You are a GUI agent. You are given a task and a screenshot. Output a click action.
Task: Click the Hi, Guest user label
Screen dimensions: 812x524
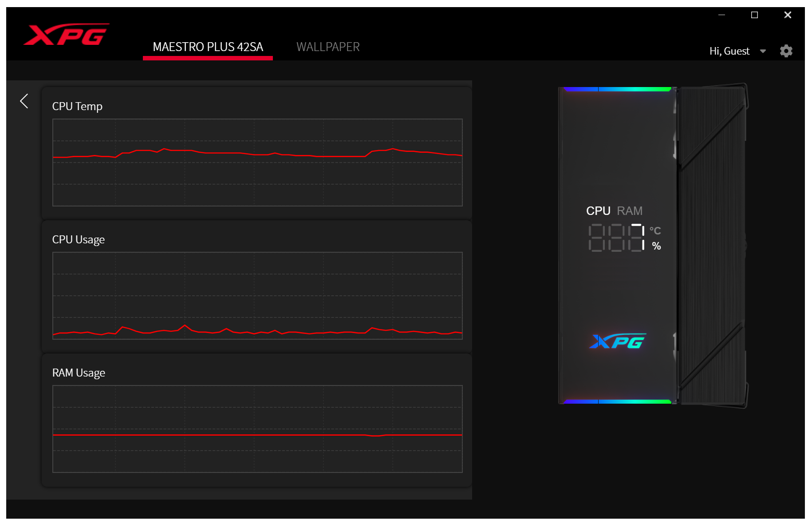pos(729,51)
